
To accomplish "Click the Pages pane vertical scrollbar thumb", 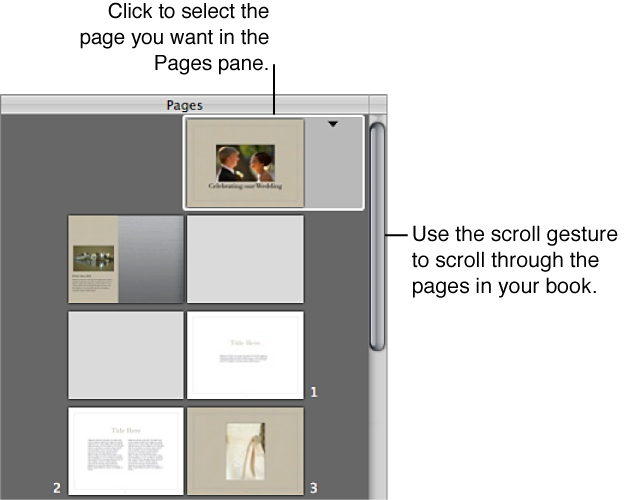I will 377,236.
